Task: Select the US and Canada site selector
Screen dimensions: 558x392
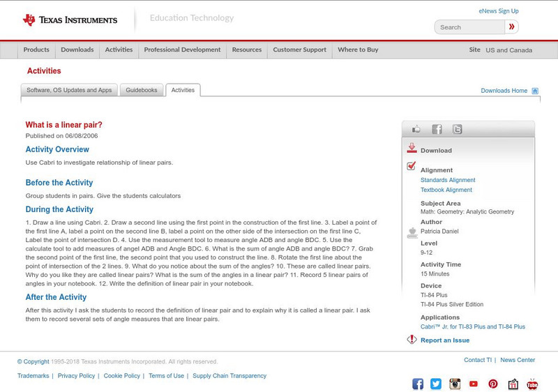Action: click(509, 50)
